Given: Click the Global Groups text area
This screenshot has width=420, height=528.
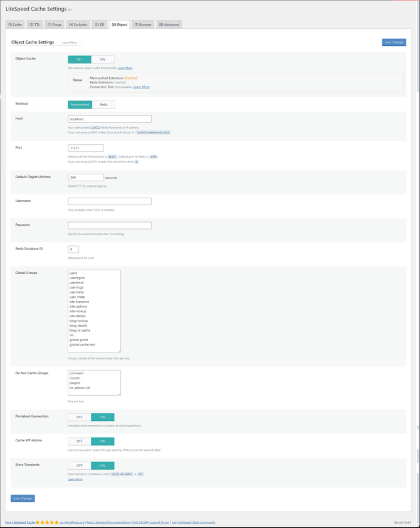Looking at the screenshot, I should coord(94,310).
